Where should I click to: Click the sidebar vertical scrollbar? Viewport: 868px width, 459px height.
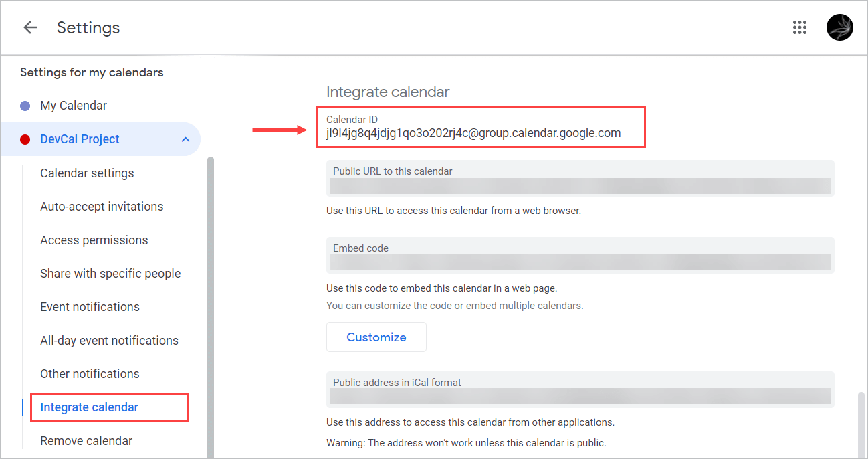[211, 308]
